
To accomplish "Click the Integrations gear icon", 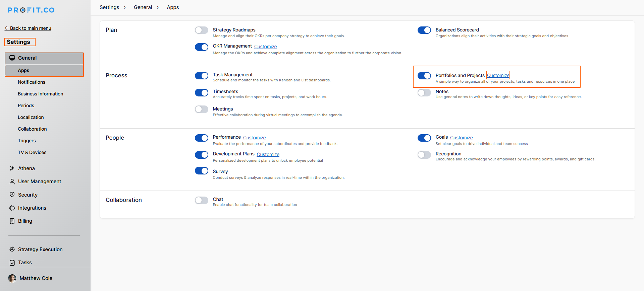I will click(12, 208).
